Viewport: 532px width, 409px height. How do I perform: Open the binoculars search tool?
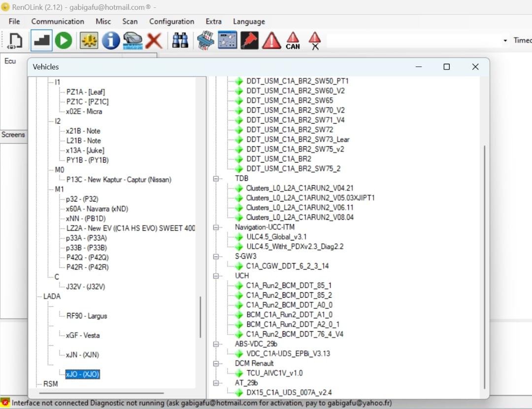(x=180, y=40)
